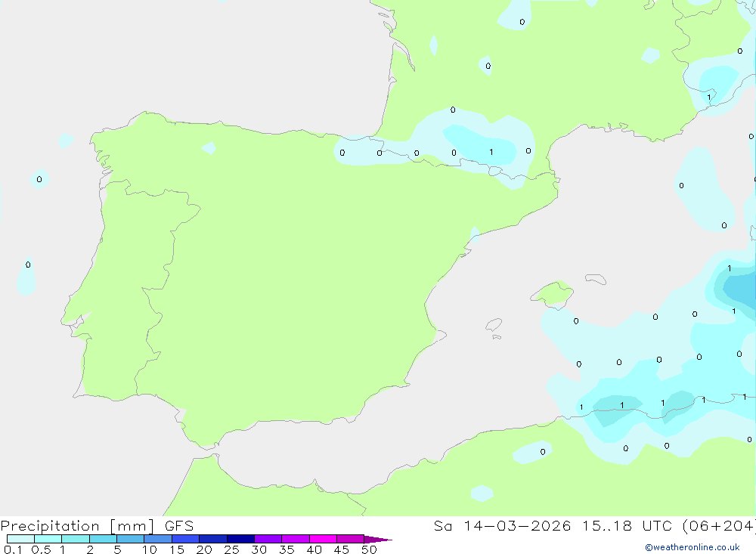Screen dimensions: 756x554
Task: Click the 30–35 mm purple legend swatch
Action: tap(268, 539)
